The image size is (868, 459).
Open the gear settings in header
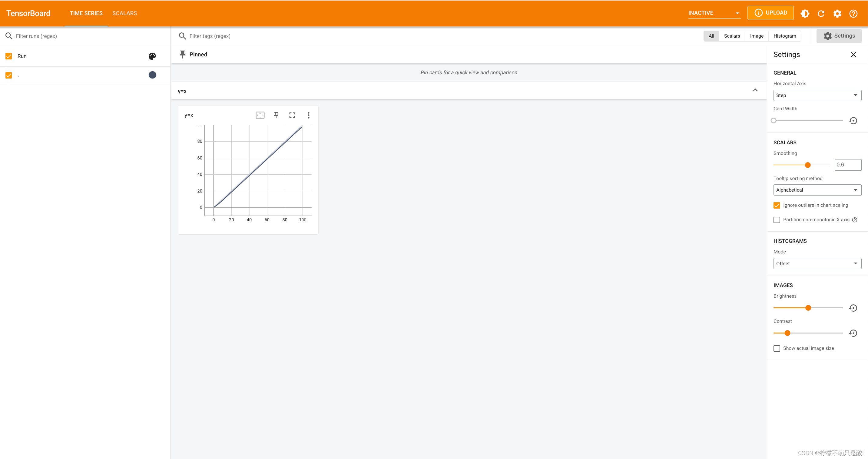point(837,13)
